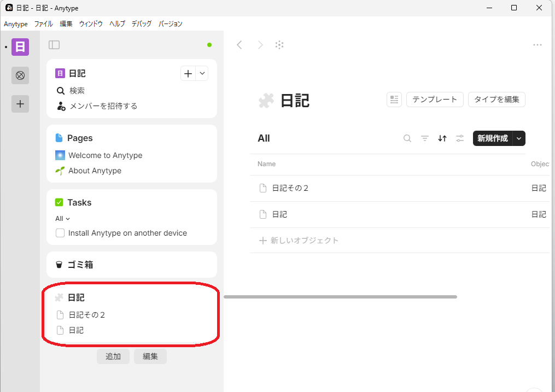Screen dimensions: 555x392
Task: Open the Anytype menu
Action: coord(16,24)
